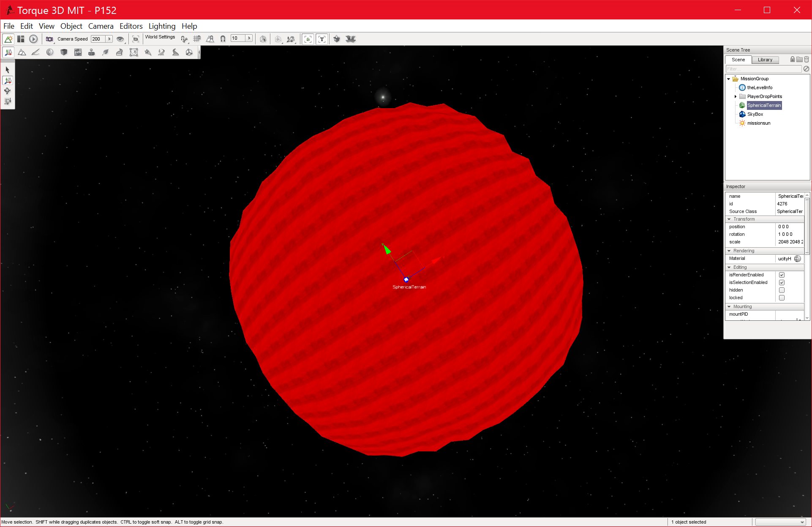812x527 pixels.
Task: Open the Sketch Tool cube icon
Action: [x=64, y=52]
